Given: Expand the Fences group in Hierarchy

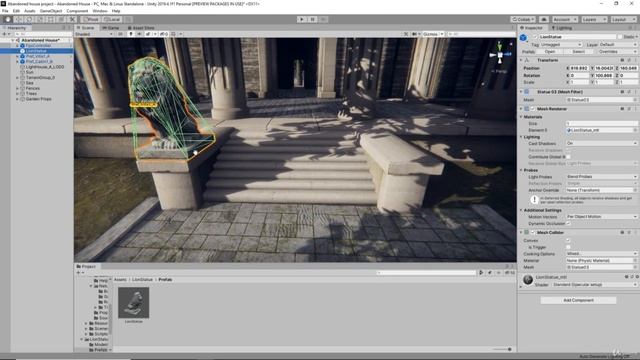Looking at the screenshot, I should pyautogui.click(x=18, y=88).
